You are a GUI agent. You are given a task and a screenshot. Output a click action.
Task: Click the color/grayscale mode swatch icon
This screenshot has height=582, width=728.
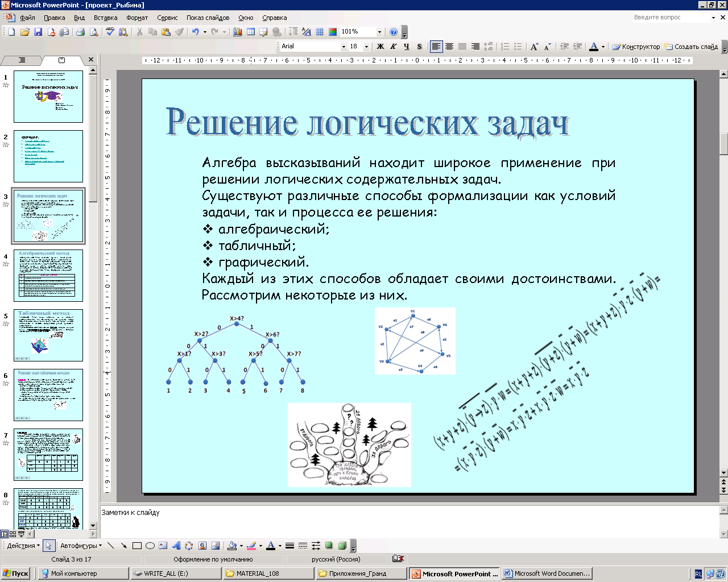[333, 32]
